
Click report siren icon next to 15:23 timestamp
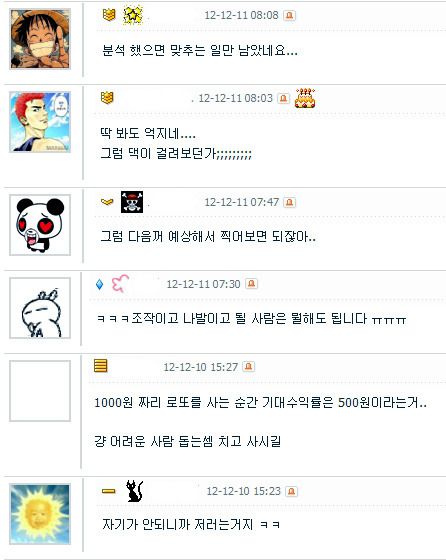coord(291,491)
